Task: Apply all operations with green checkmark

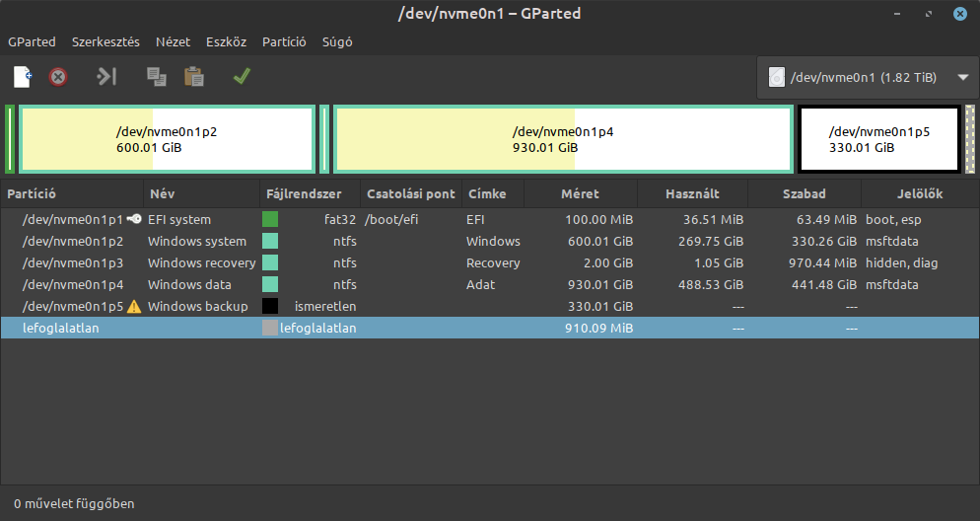Action: pyautogui.click(x=242, y=77)
